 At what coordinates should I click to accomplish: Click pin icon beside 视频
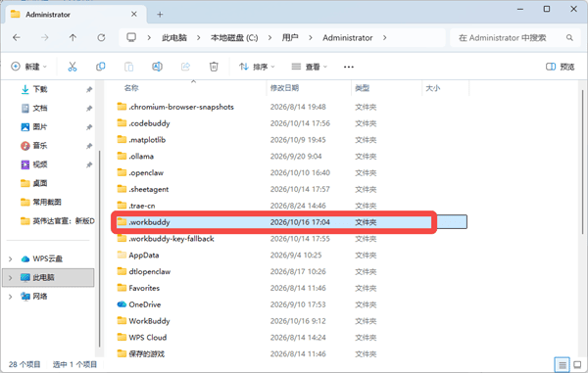[89, 164]
